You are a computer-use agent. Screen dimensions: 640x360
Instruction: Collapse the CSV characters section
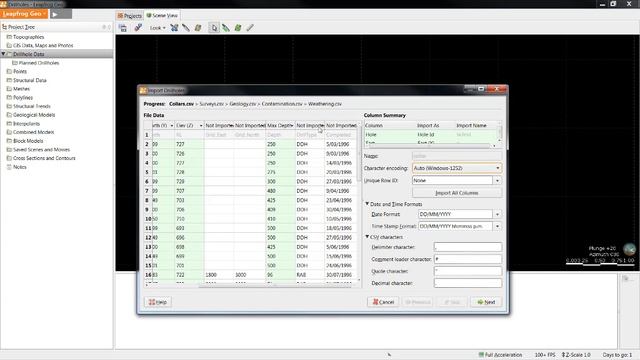[367, 237]
